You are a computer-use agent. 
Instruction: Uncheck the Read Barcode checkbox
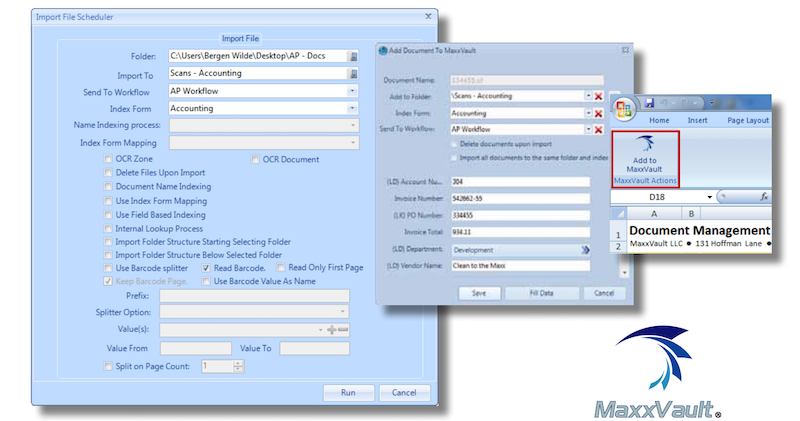206,268
